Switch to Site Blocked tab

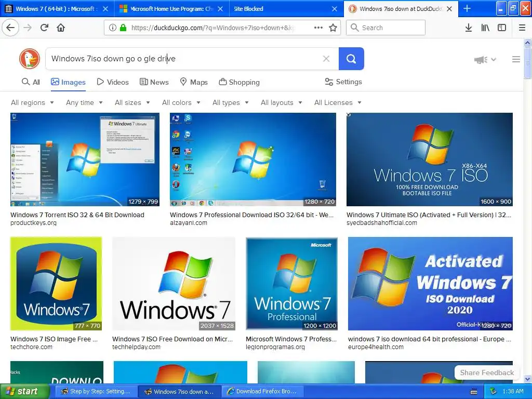click(x=286, y=9)
